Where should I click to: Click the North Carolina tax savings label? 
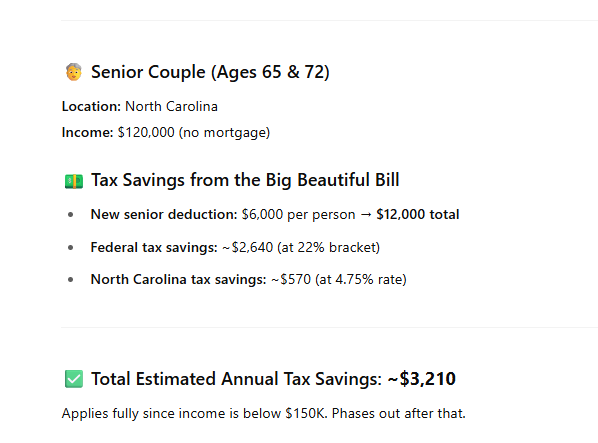point(178,279)
